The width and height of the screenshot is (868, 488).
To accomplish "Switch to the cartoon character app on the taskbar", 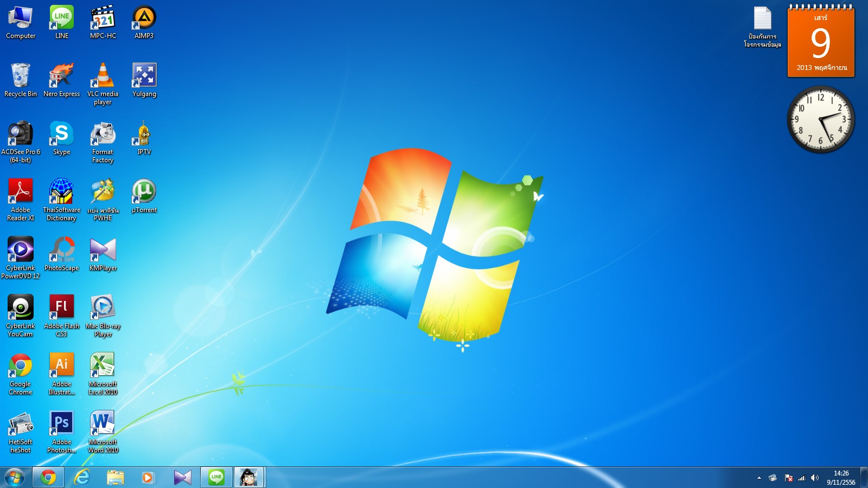I will (x=249, y=477).
